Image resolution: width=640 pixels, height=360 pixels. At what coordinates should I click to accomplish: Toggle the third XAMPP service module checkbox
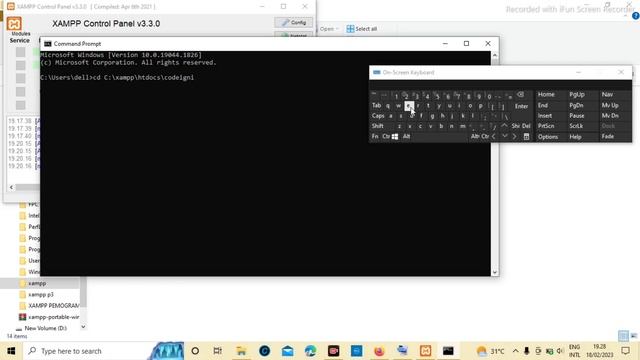click(20, 78)
